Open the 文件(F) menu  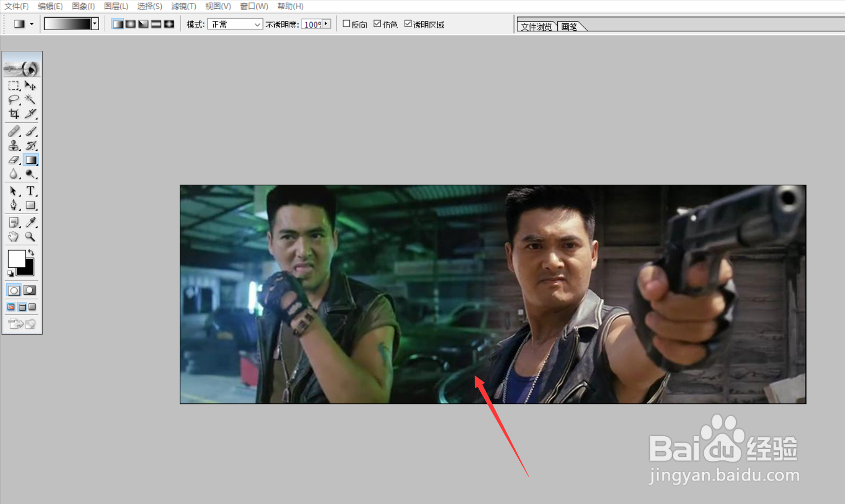pos(16,6)
